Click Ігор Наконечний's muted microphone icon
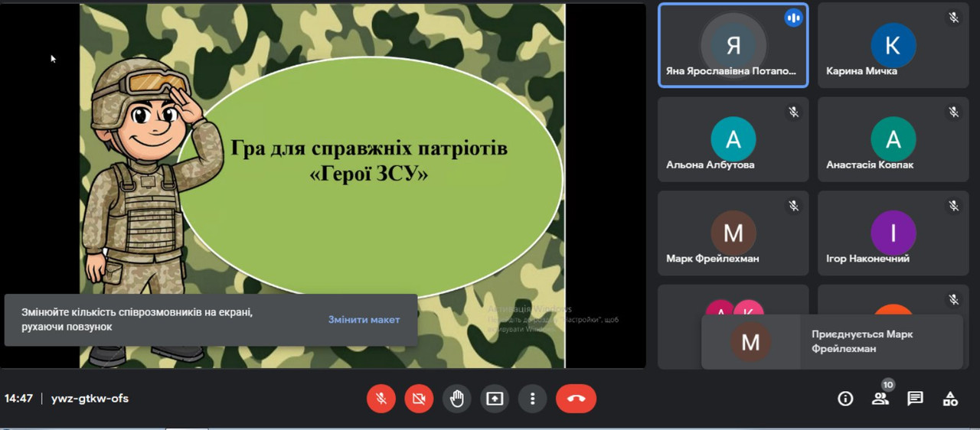 (x=953, y=206)
